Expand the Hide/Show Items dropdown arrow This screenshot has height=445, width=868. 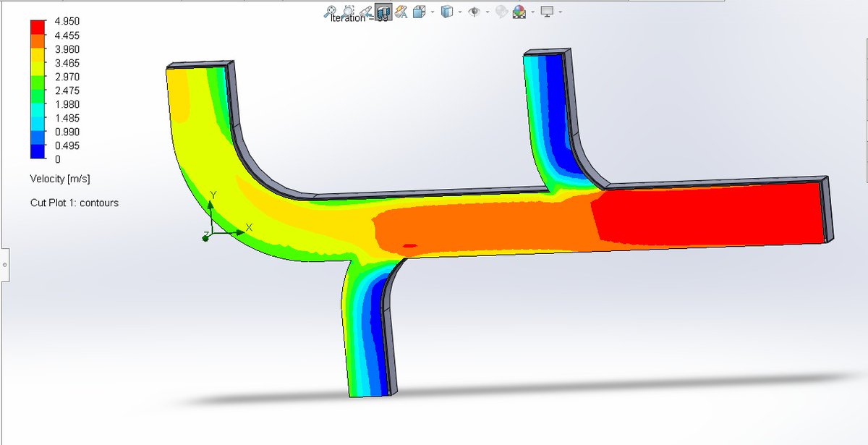tap(488, 12)
